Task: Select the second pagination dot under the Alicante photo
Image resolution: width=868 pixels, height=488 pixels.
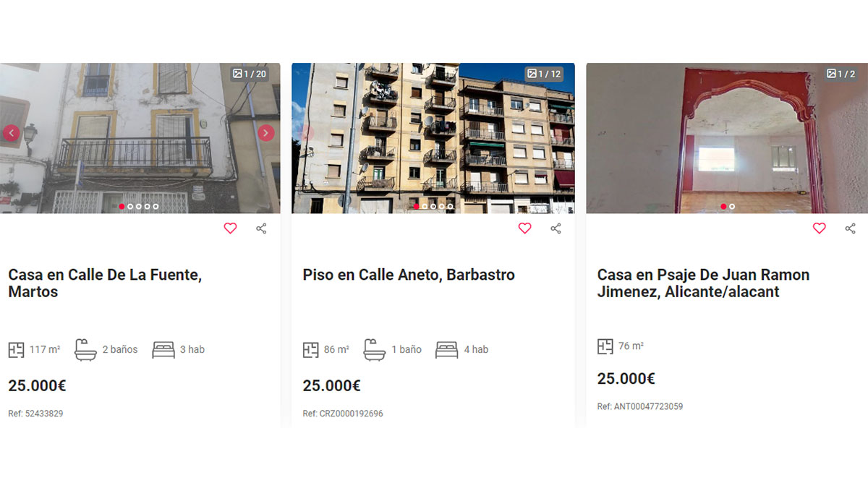Action: coord(731,206)
